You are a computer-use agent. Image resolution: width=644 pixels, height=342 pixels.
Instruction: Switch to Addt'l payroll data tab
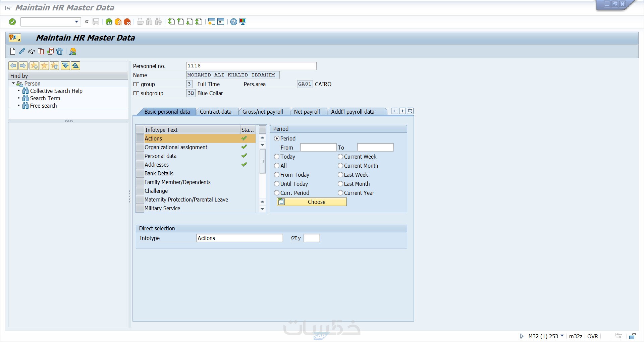pos(353,112)
